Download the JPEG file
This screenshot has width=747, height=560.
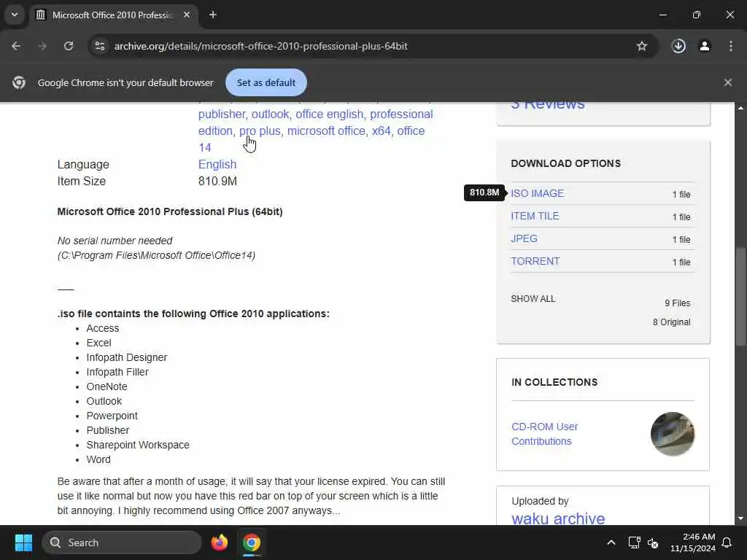click(x=524, y=238)
